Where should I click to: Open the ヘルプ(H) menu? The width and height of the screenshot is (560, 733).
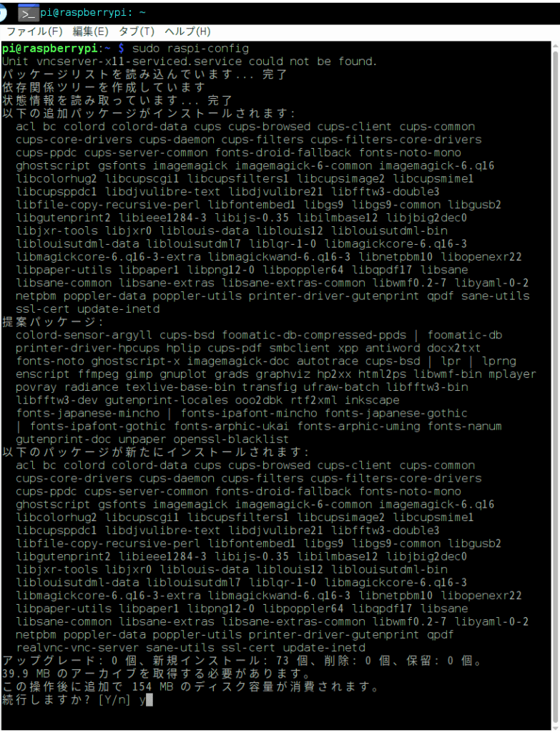pyautogui.click(x=187, y=31)
